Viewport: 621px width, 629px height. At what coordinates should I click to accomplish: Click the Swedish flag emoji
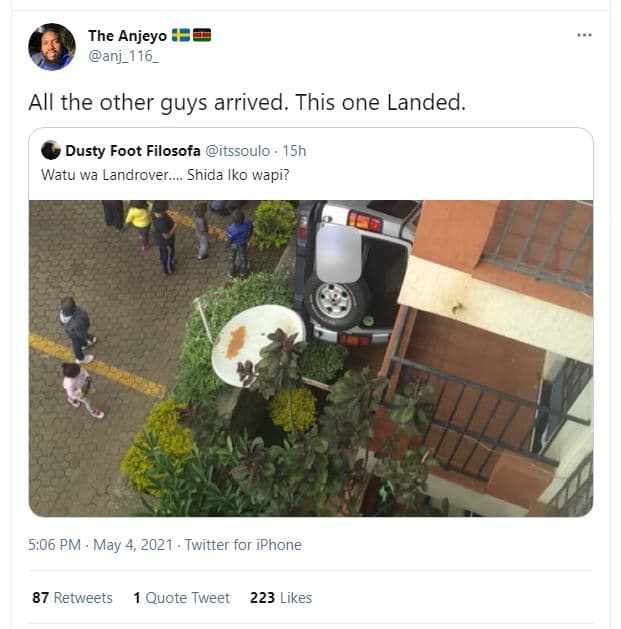click(x=180, y=36)
